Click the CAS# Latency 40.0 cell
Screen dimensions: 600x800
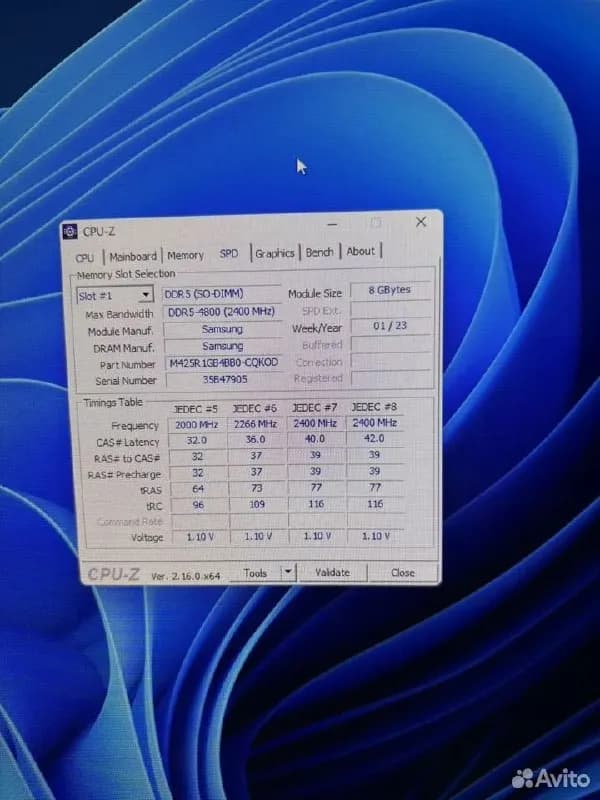[315, 439]
